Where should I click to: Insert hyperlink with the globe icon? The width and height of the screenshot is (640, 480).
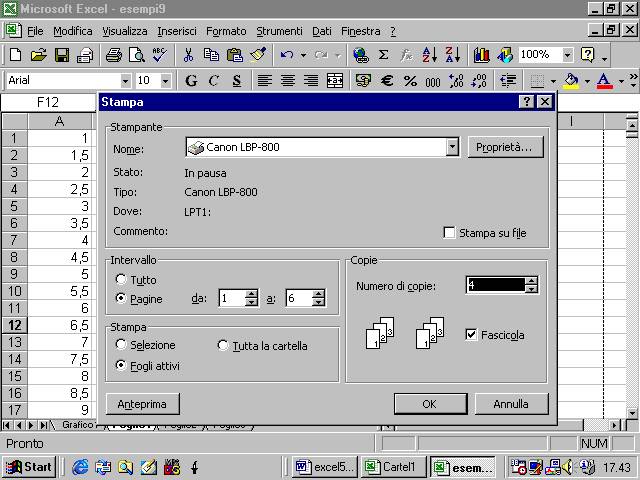click(x=361, y=55)
